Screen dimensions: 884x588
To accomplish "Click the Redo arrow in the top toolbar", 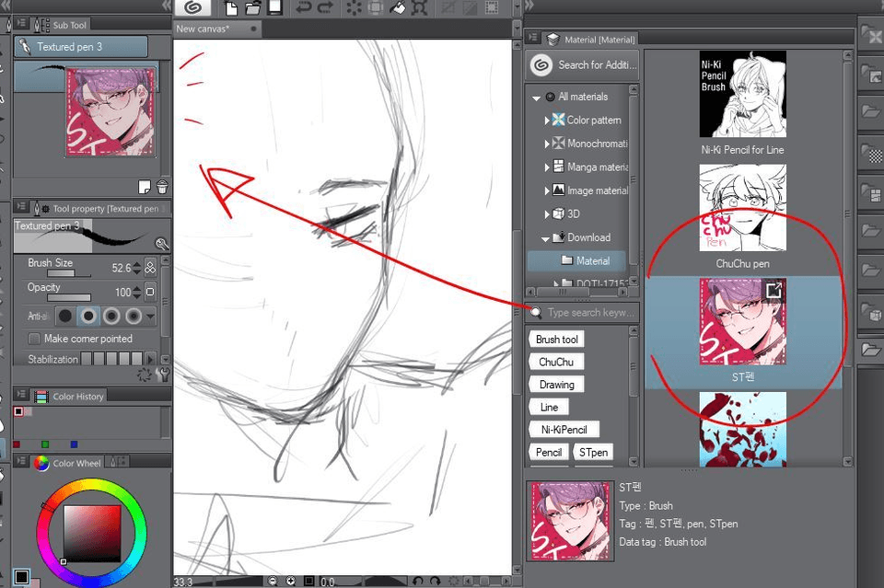I will [325, 8].
